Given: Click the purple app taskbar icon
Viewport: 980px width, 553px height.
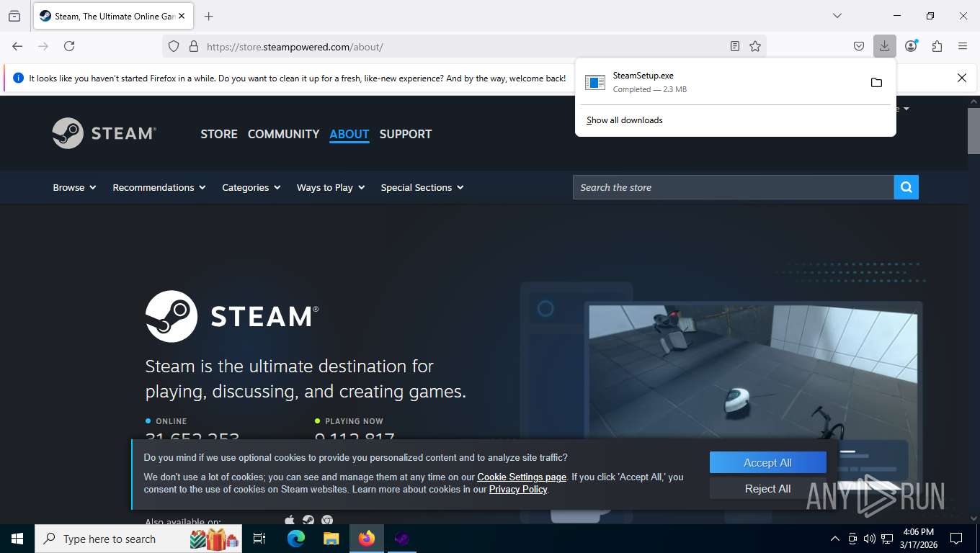Looking at the screenshot, I should click(402, 539).
